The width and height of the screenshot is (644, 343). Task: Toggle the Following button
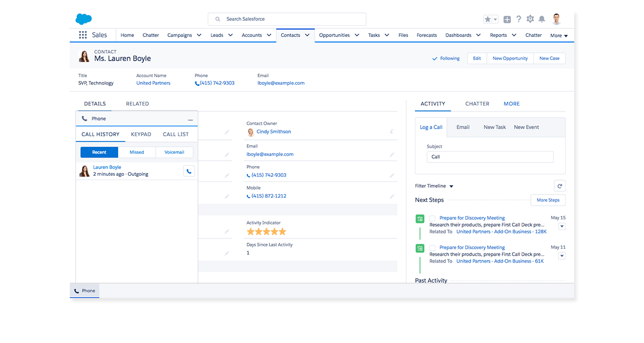[x=446, y=58]
